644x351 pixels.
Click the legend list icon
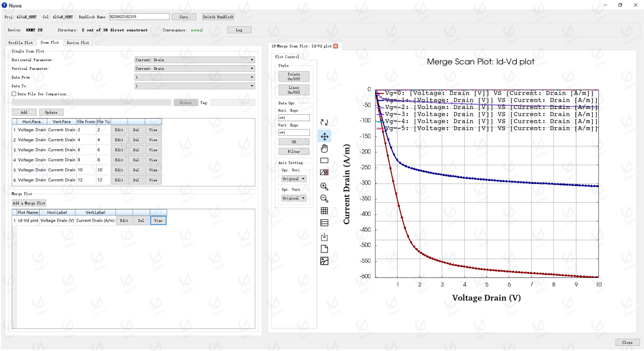pyautogui.click(x=324, y=223)
